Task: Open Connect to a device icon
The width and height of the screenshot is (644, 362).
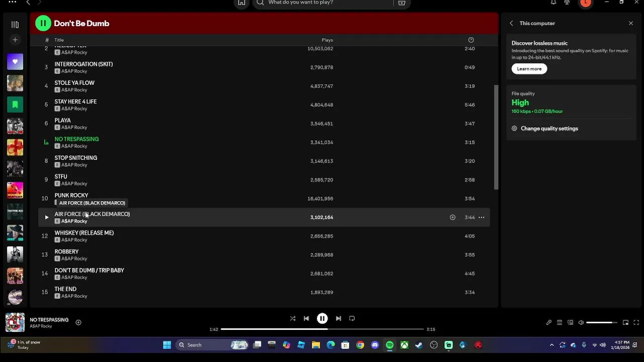Action: pyautogui.click(x=570, y=322)
